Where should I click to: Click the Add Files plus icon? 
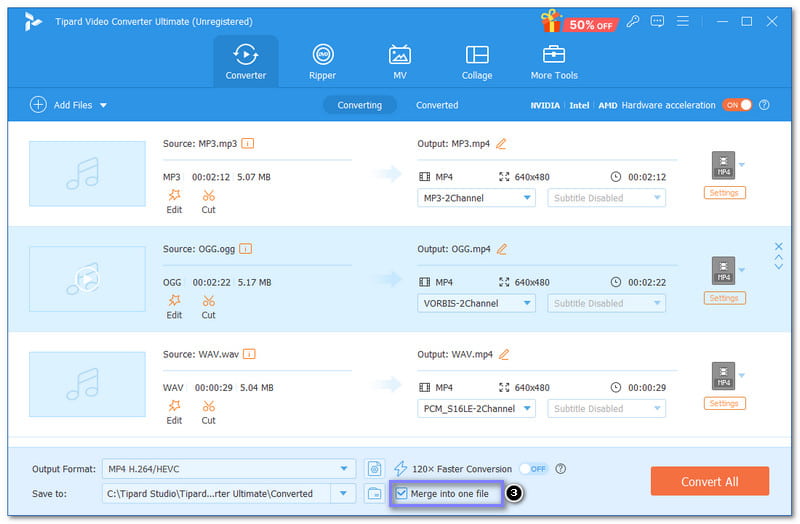point(38,105)
